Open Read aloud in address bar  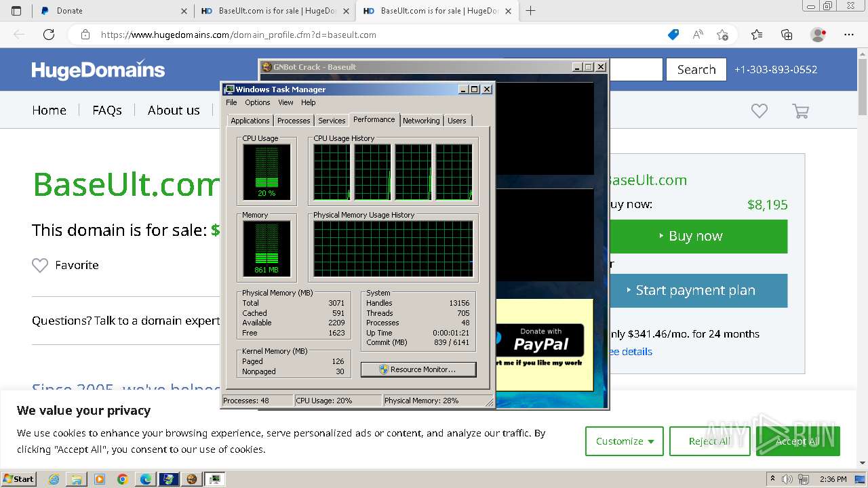pos(698,35)
